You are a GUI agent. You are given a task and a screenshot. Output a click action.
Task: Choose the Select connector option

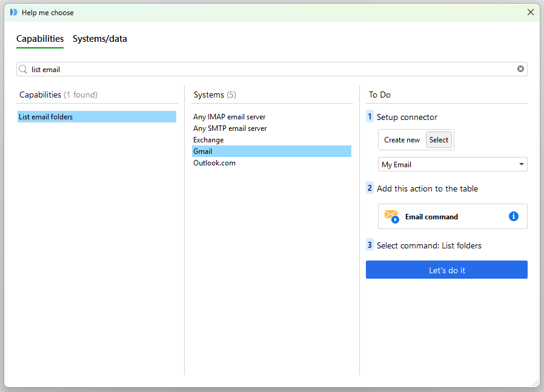click(x=439, y=140)
